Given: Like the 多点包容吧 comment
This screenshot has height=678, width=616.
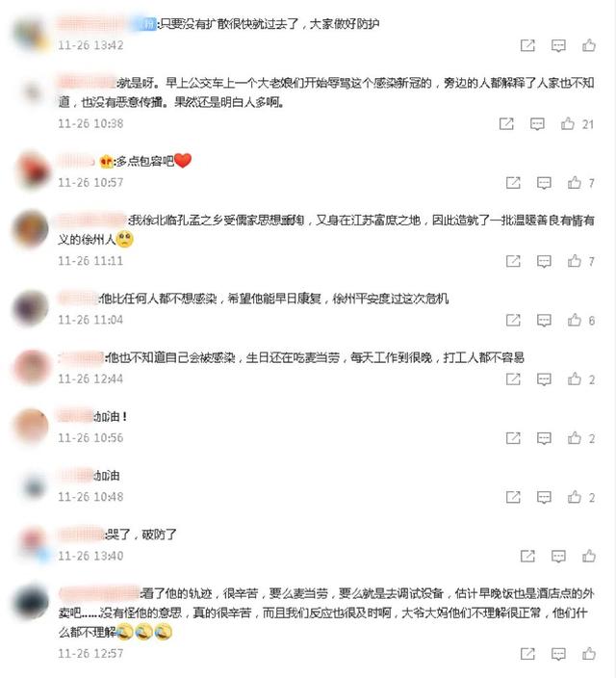Looking at the screenshot, I should pos(574,182).
